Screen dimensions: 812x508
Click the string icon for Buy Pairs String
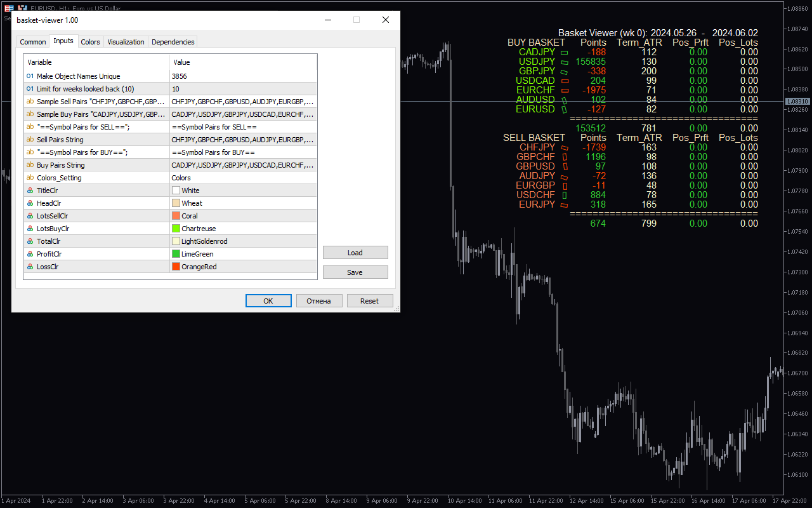pos(30,165)
